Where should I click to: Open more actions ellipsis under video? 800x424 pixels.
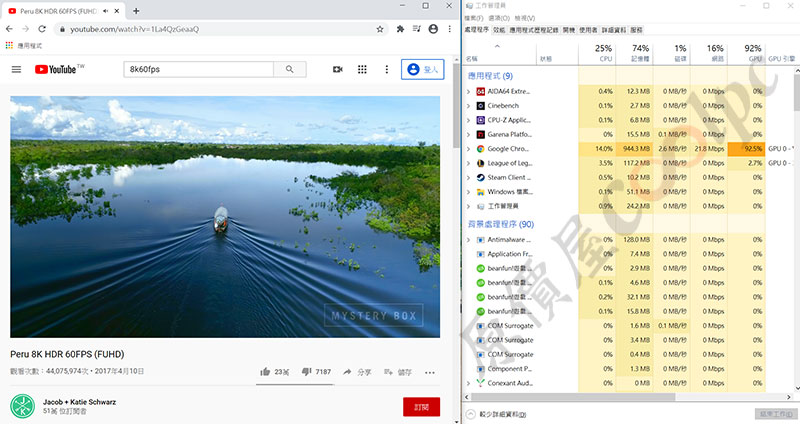click(430, 372)
